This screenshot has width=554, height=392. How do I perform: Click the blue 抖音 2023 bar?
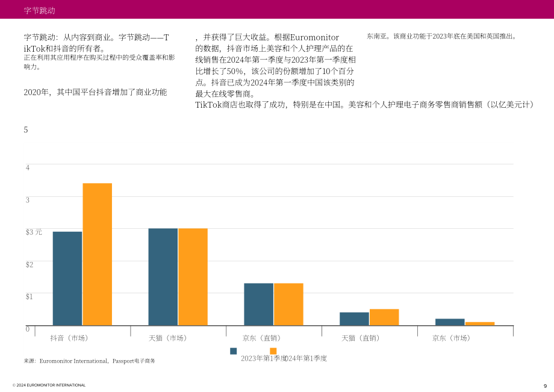tap(67, 279)
